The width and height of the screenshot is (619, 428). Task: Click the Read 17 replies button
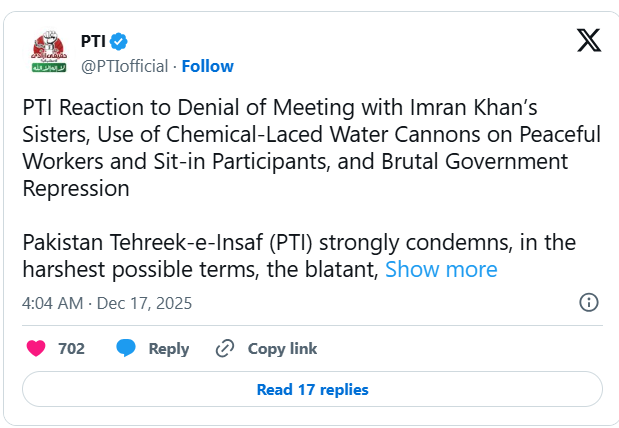coord(312,390)
